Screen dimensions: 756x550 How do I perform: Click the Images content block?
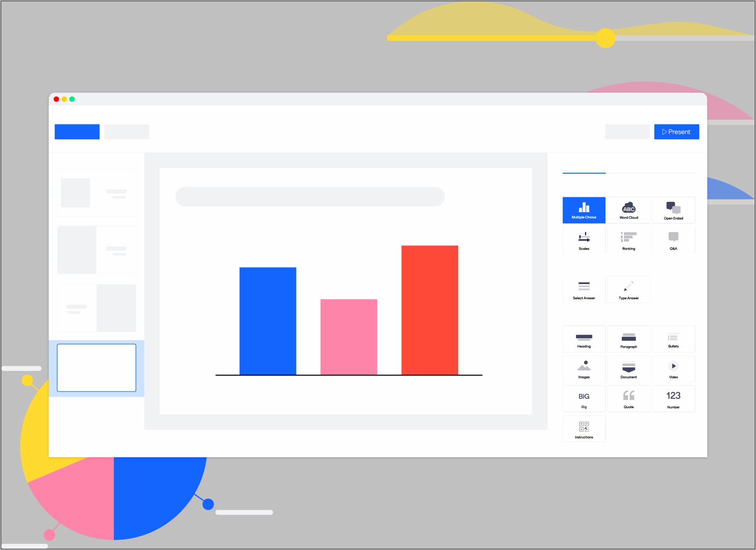tap(583, 369)
